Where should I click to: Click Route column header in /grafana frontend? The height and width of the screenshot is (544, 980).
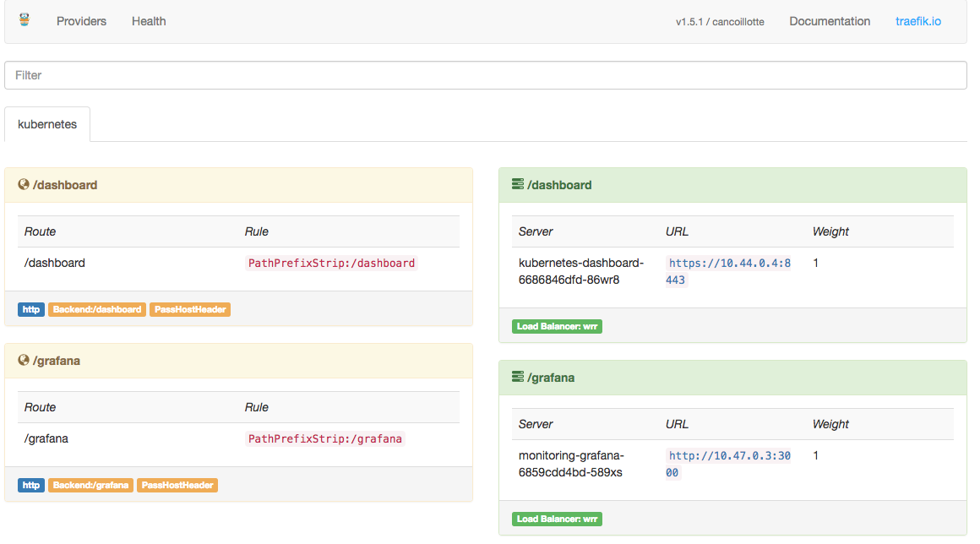[x=40, y=406]
